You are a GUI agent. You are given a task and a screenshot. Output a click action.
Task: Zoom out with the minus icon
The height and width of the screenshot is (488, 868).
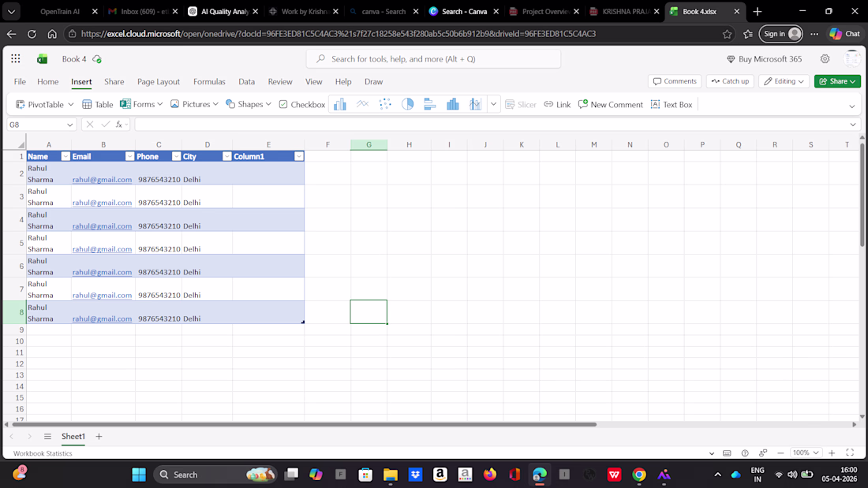pyautogui.click(x=780, y=453)
